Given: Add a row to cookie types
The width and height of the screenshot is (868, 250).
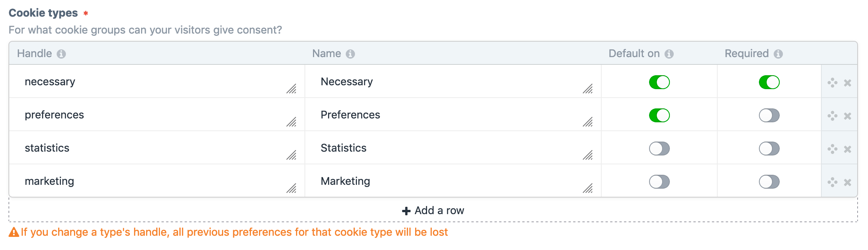Looking at the screenshot, I should (433, 211).
